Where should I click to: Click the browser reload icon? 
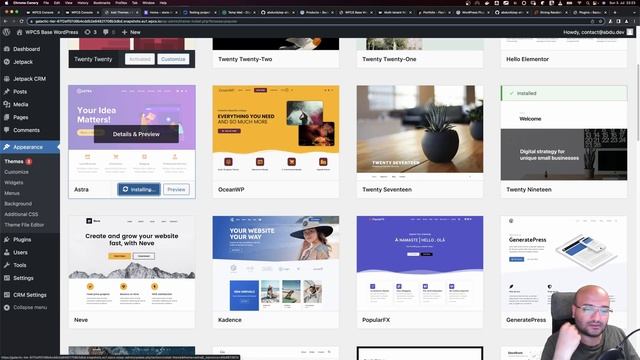click(22, 21)
